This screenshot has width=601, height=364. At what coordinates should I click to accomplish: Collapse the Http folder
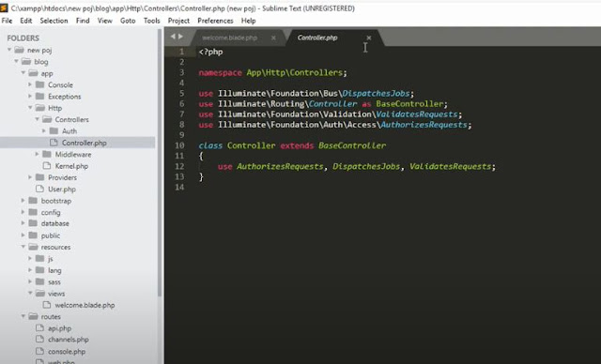(30, 108)
